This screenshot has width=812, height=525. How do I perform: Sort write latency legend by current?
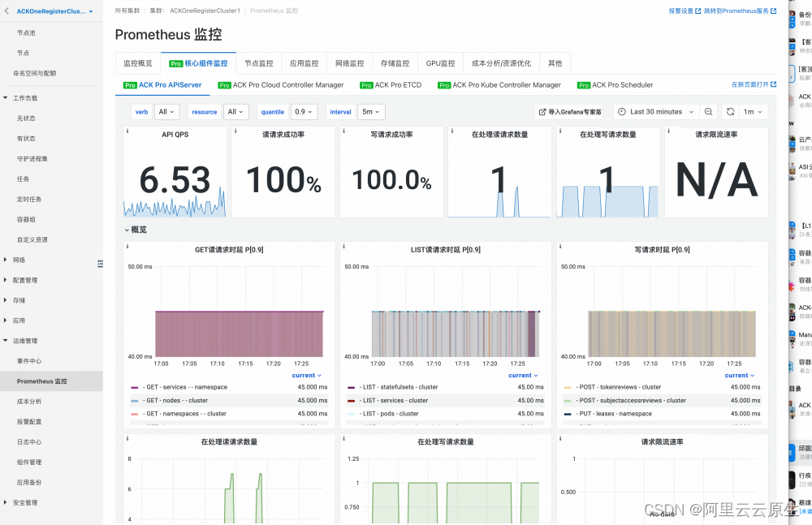pos(740,376)
